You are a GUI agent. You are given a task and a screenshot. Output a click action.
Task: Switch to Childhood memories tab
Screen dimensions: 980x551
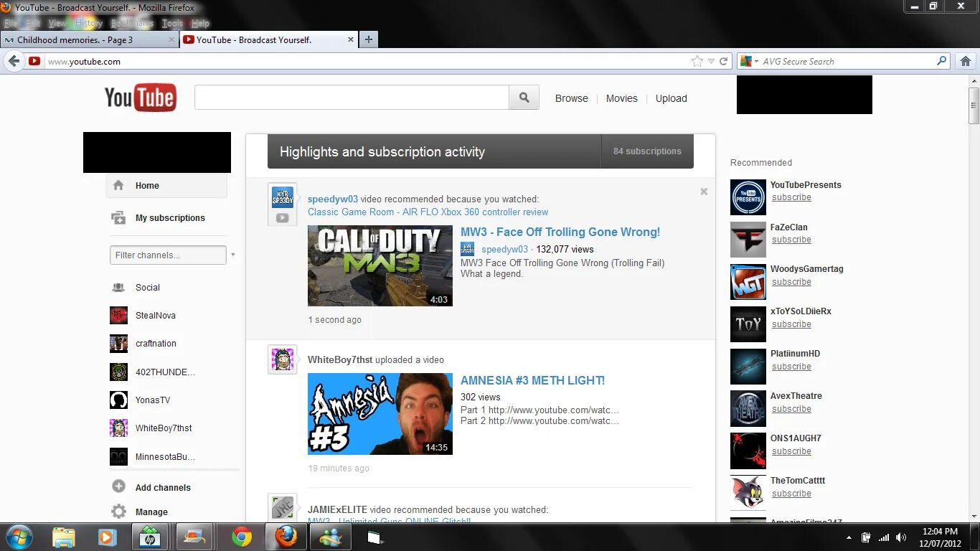pyautogui.click(x=88, y=40)
